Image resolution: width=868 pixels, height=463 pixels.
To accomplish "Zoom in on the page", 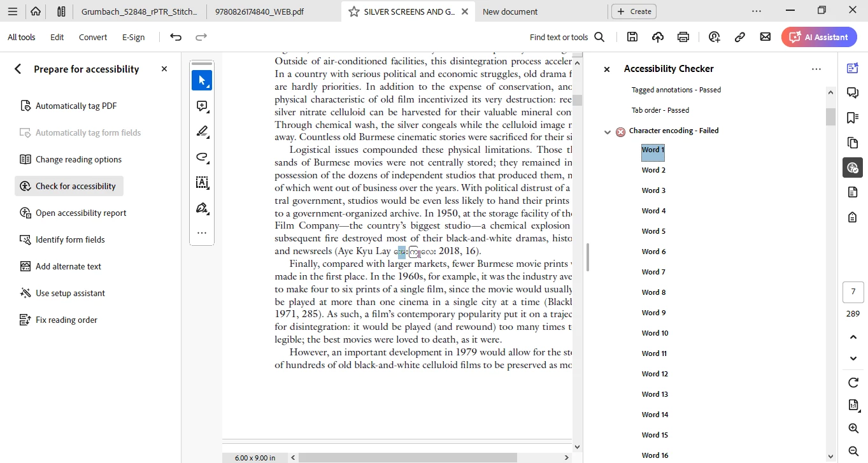I will tap(853, 429).
